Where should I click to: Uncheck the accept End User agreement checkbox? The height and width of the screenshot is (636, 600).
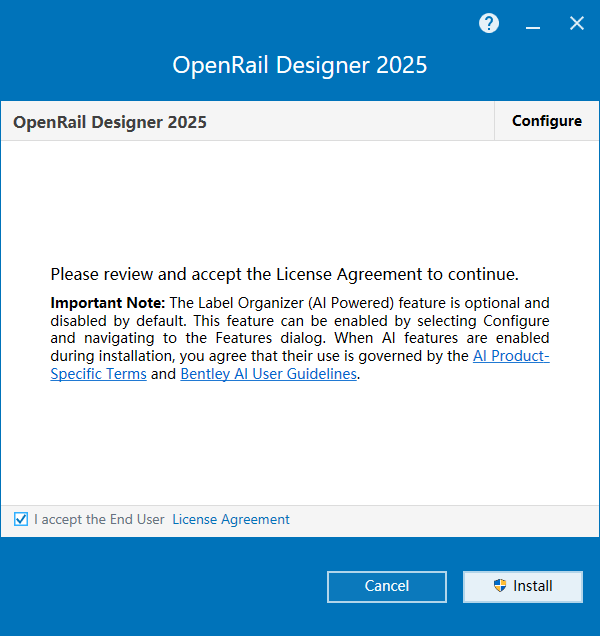coord(21,519)
